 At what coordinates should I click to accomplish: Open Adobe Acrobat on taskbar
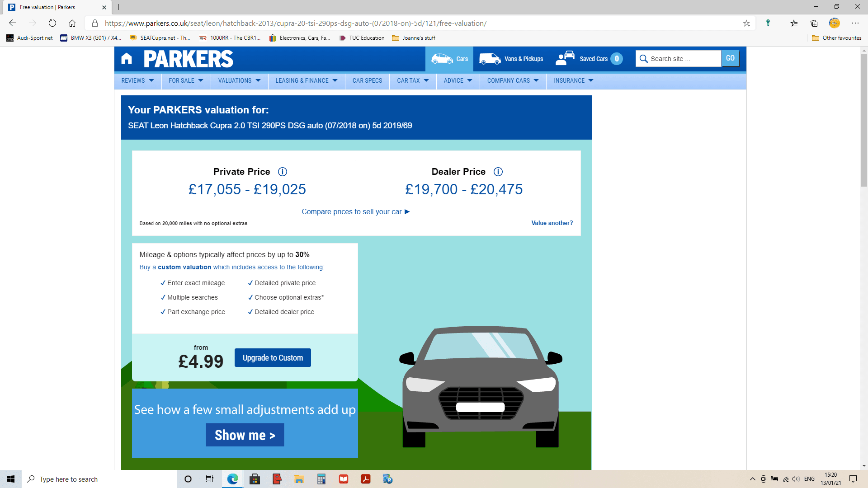pyautogui.click(x=366, y=479)
